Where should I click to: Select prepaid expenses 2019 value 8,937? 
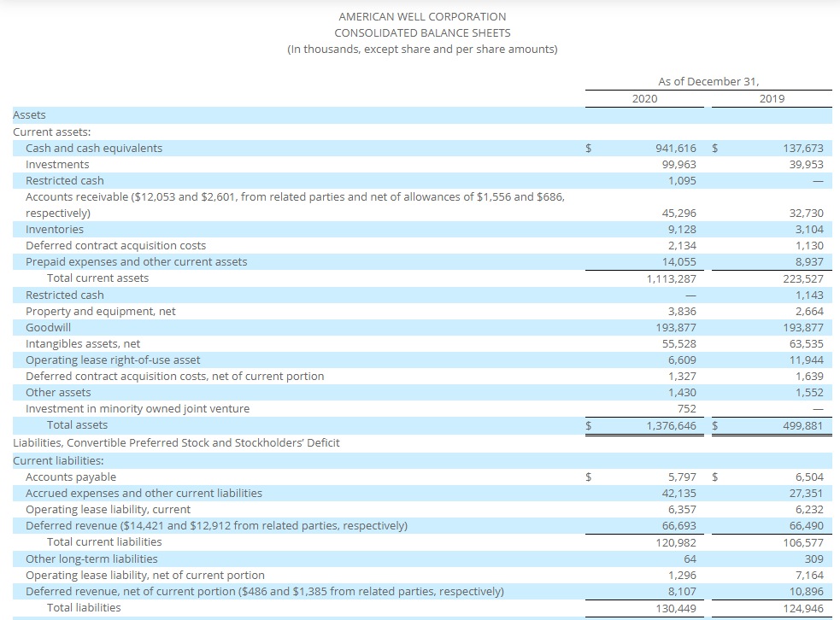[x=809, y=262]
